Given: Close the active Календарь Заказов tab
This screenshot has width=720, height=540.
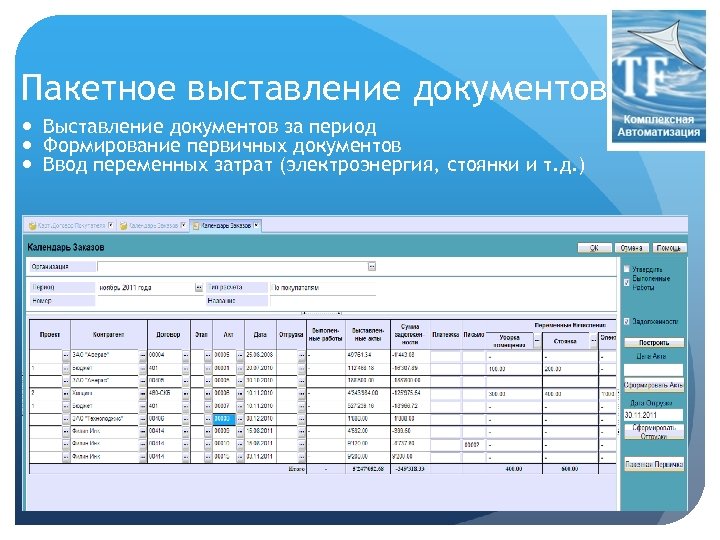Looking at the screenshot, I should [256, 225].
